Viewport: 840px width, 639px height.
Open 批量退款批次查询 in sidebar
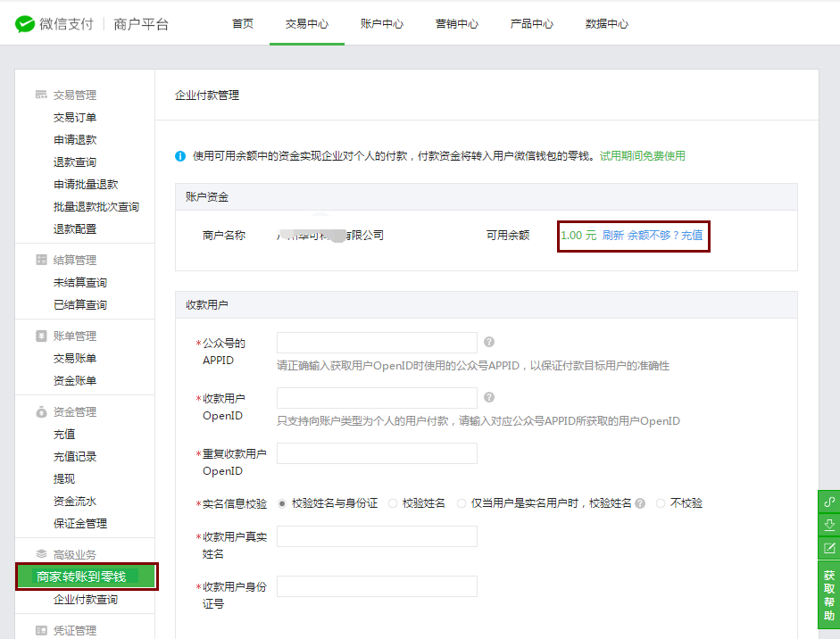(96, 207)
